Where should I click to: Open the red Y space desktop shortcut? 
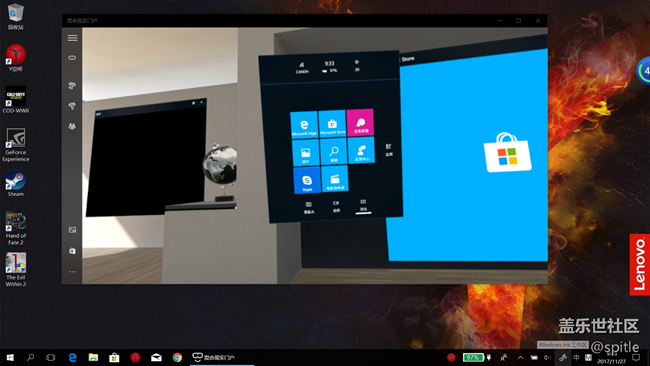16,58
